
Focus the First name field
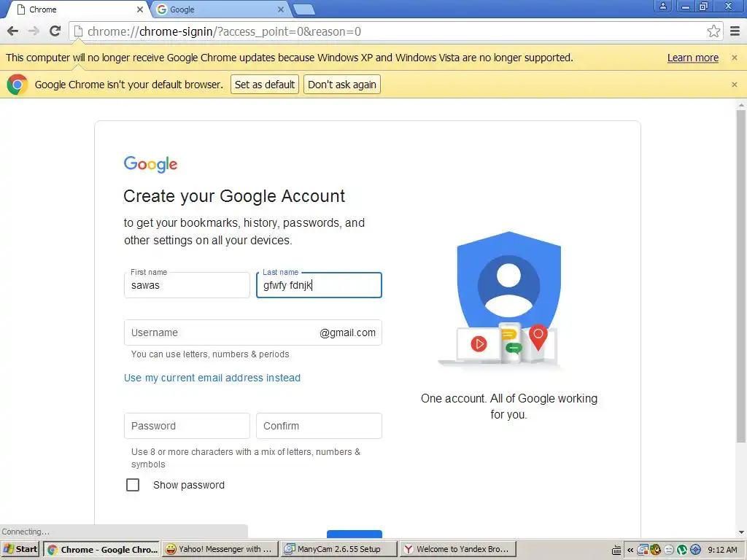[x=187, y=285]
